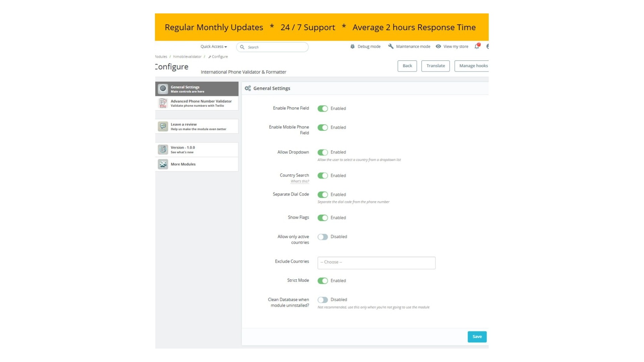
Task: Click the Translate button
Action: pyautogui.click(x=435, y=66)
